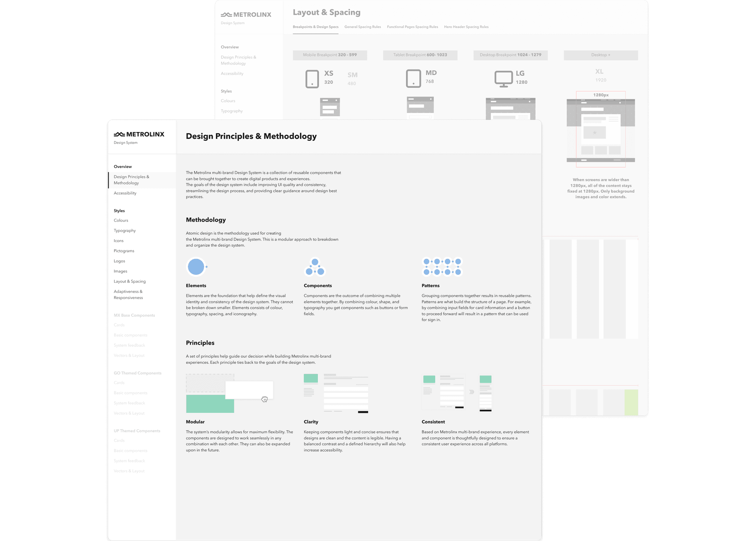Screen dimensions: 756x541
Task: Open the Accessibility page in front sidebar
Action: click(x=125, y=193)
